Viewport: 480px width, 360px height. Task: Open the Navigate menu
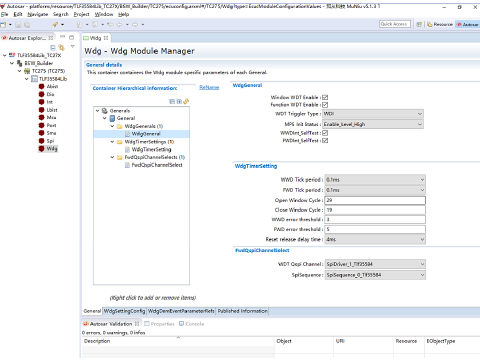point(38,14)
